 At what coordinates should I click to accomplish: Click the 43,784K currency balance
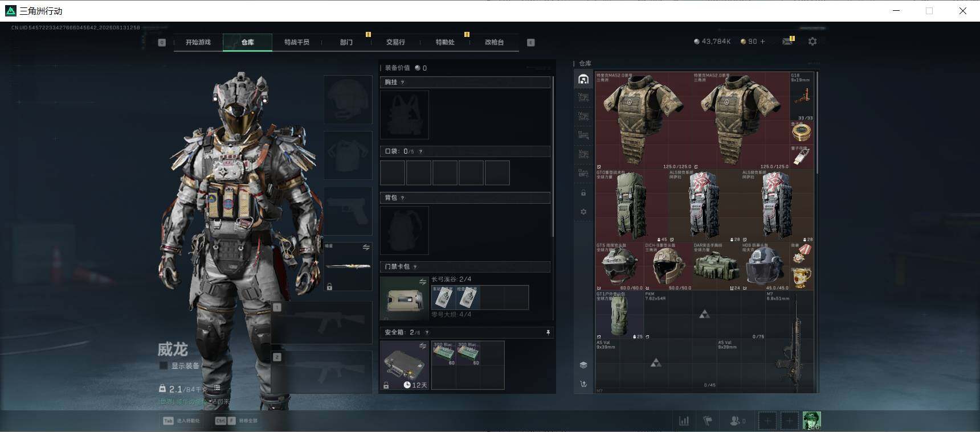[712, 42]
